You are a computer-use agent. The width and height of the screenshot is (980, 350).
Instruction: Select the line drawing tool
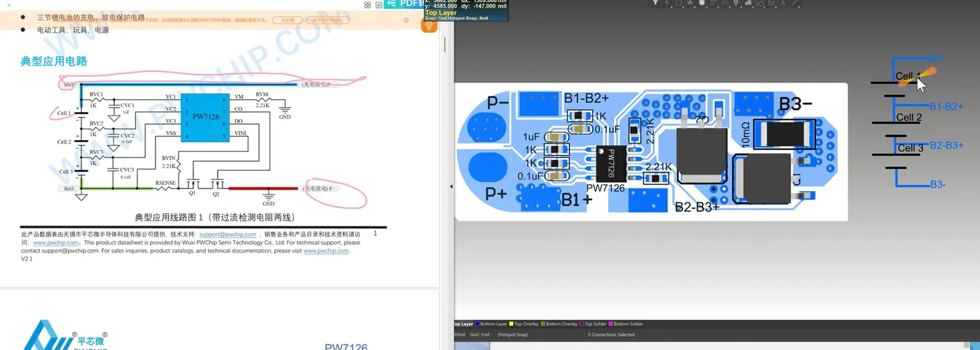tap(794, 3)
